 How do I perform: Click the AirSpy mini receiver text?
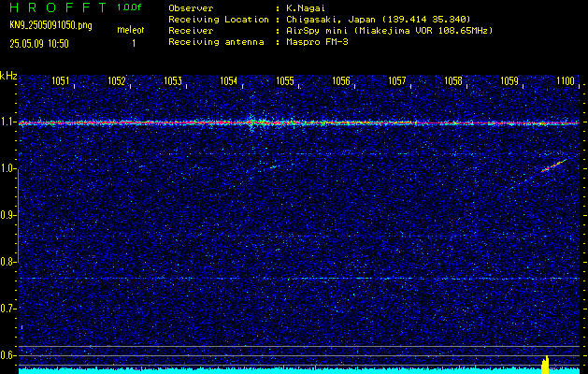[390, 31]
